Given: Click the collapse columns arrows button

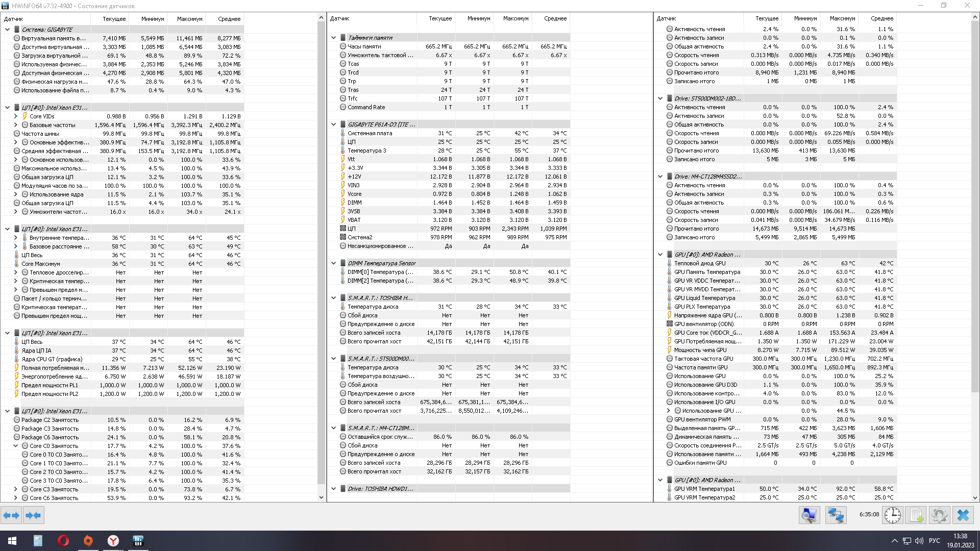Looking at the screenshot, I should pos(33,515).
